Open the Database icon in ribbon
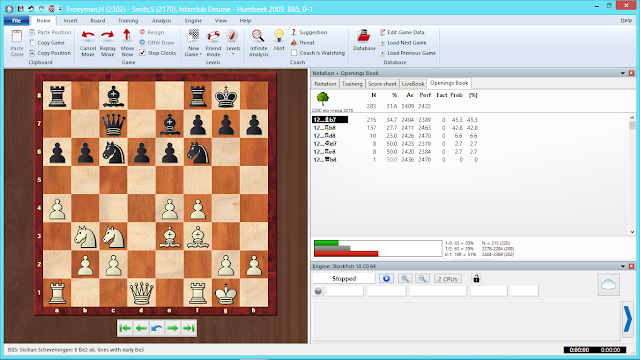This screenshot has height=360, width=640. [363, 36]
